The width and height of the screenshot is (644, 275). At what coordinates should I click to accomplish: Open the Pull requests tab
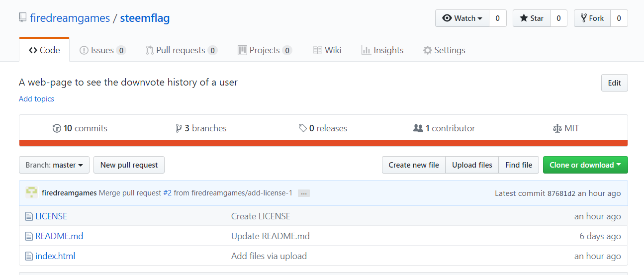(x=182, y=50)
